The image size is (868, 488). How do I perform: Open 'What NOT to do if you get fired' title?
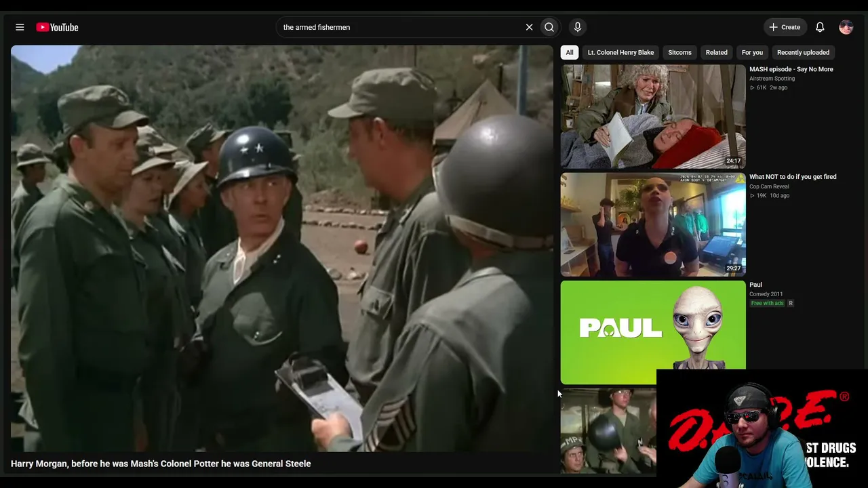click(793, 177)
